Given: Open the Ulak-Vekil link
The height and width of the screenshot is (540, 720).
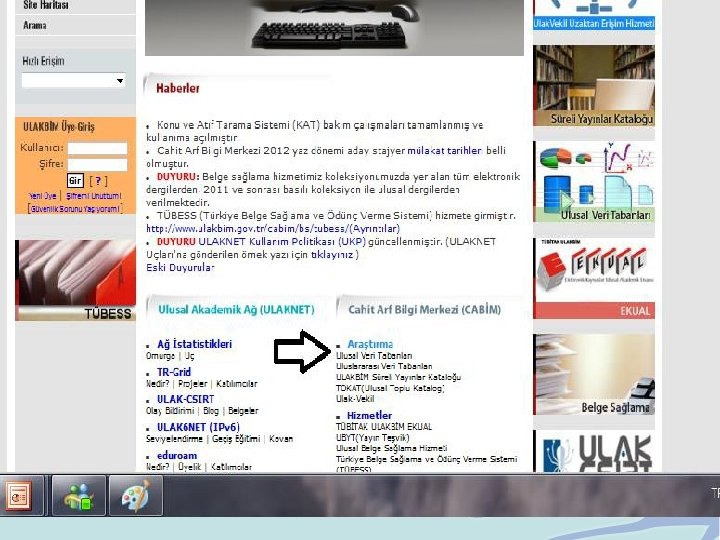Looking at the screenshot, I should [x=355, y=399].
